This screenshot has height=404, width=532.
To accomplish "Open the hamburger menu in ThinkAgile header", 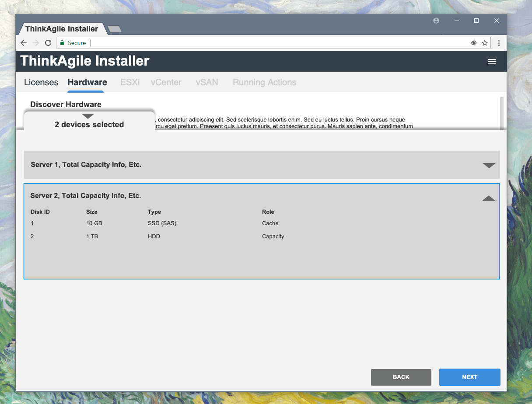I will pyautogui.click(x=491, y=62).
